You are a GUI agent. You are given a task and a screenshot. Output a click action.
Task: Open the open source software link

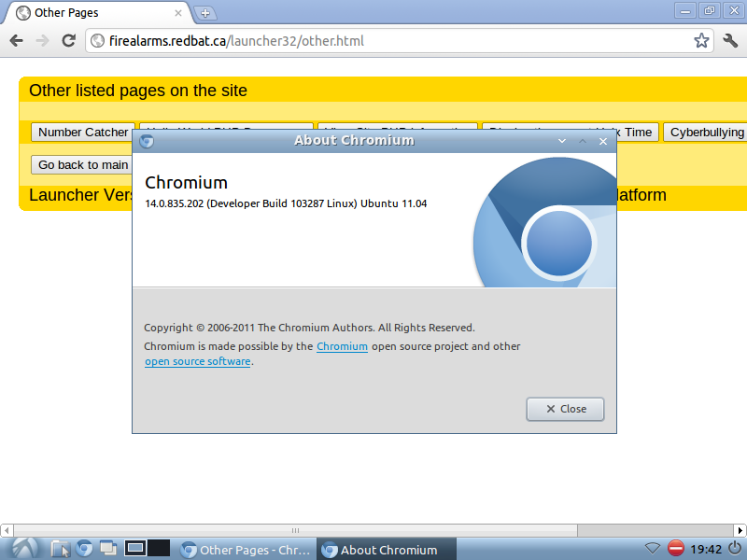tap(198, 361)
